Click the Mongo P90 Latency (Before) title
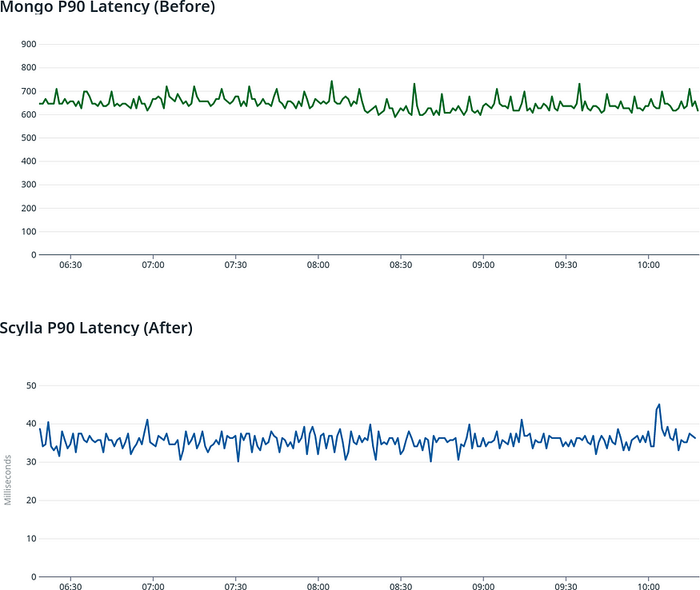700x590 pixels. 107,7
